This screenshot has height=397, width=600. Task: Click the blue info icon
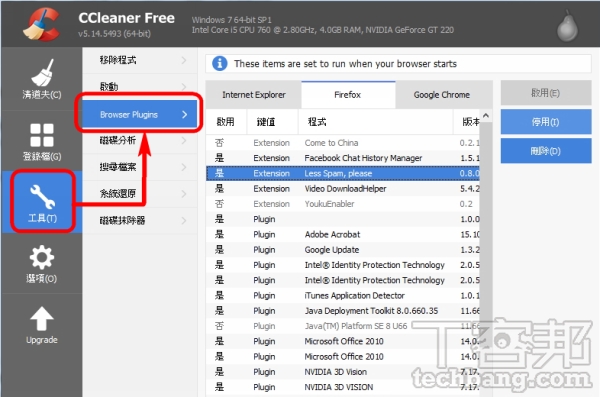coord(220,64)
